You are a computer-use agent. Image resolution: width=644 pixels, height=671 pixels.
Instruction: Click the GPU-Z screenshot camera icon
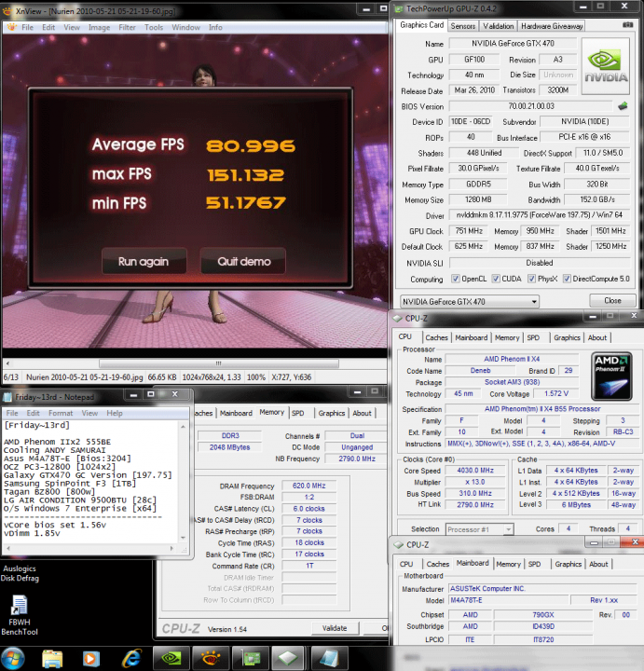(628, 25)
